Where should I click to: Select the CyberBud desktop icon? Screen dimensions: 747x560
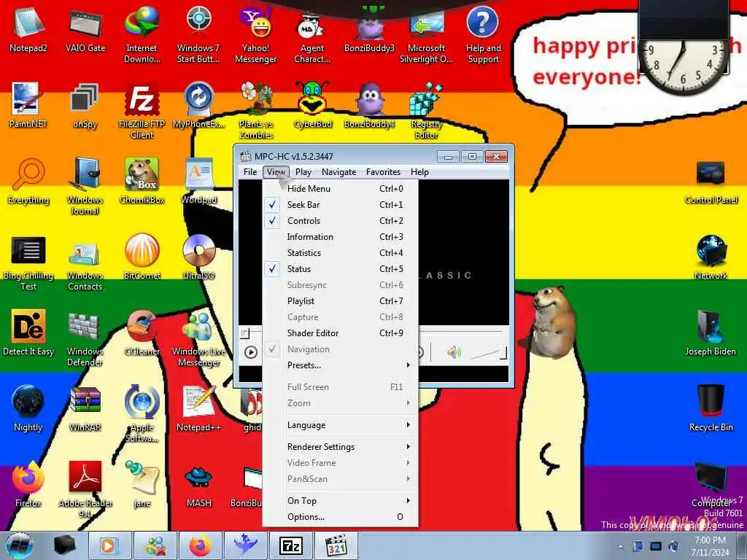[312, 106]
